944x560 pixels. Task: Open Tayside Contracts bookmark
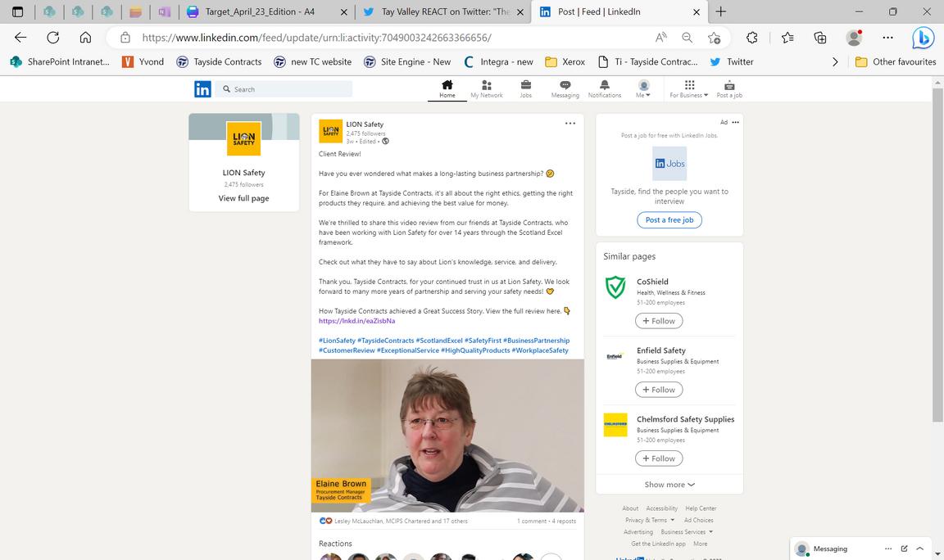pos(219,61)
